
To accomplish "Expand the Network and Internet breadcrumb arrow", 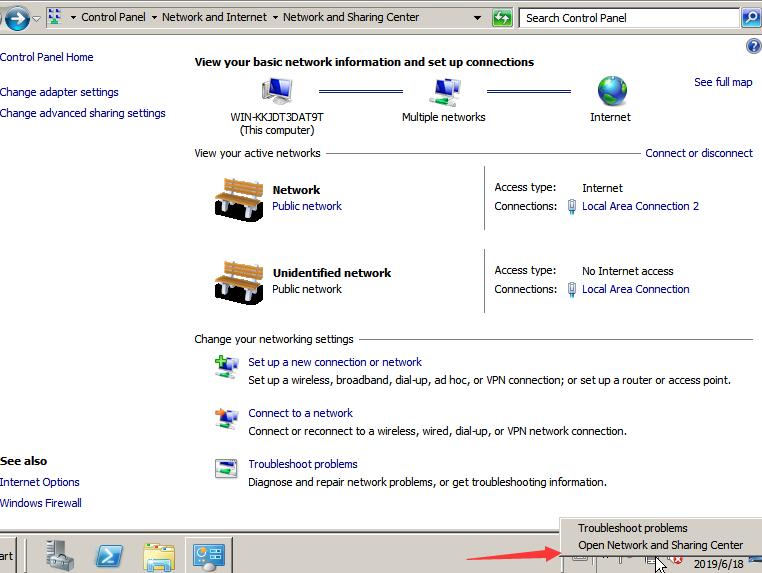I will click(275, 17).
